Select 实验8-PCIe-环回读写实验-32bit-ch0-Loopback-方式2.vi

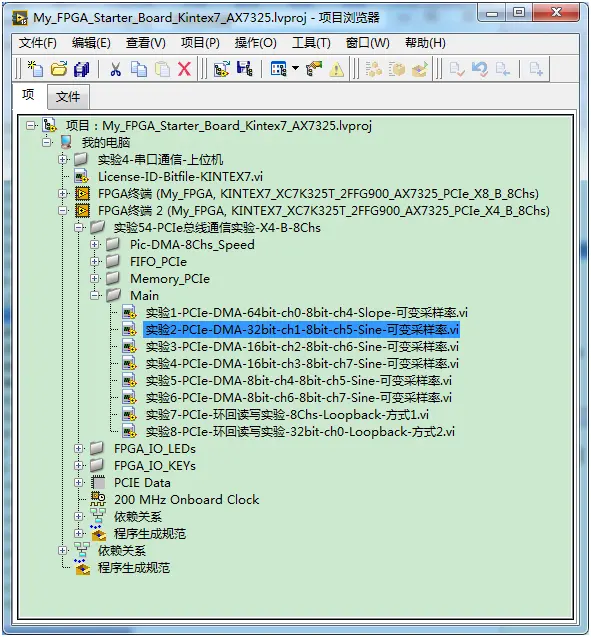(300, 431)
